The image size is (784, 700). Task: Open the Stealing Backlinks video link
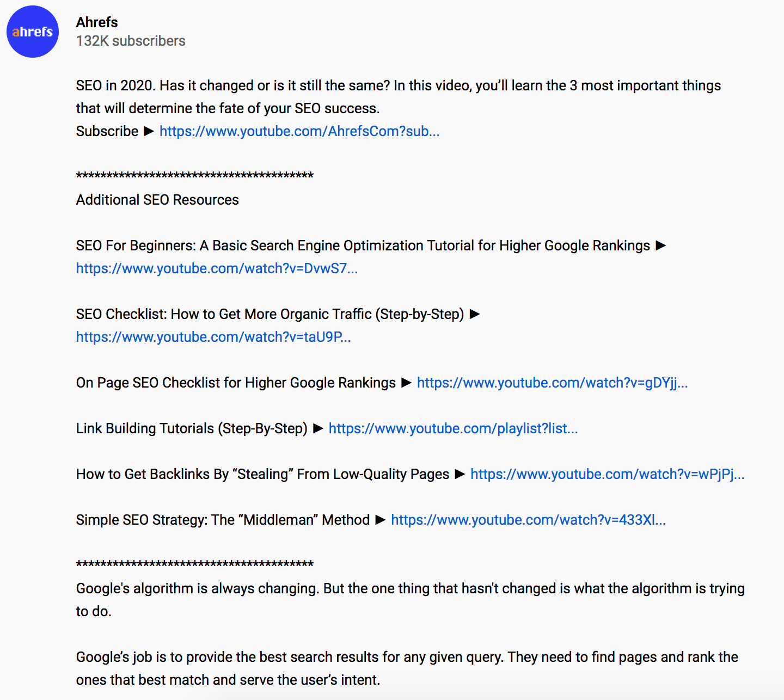[x=607, y=474]
